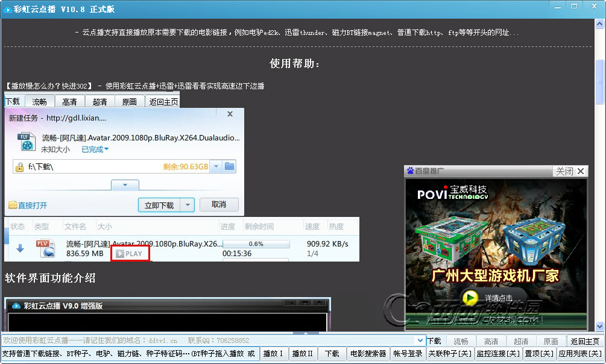Click the 高清 tab in the help screenshot
This screenshot has height=364, width=606.
coord(69,102)
